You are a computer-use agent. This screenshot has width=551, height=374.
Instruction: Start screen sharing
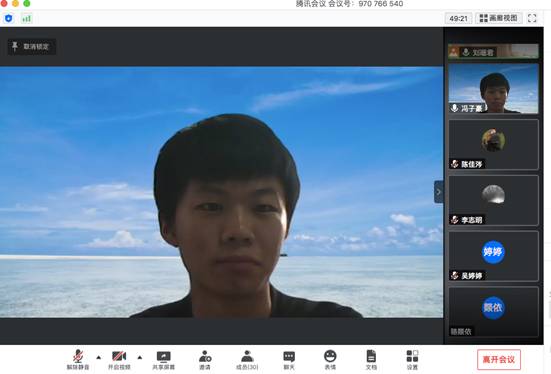pyautogui.click(x=163, y=360)
